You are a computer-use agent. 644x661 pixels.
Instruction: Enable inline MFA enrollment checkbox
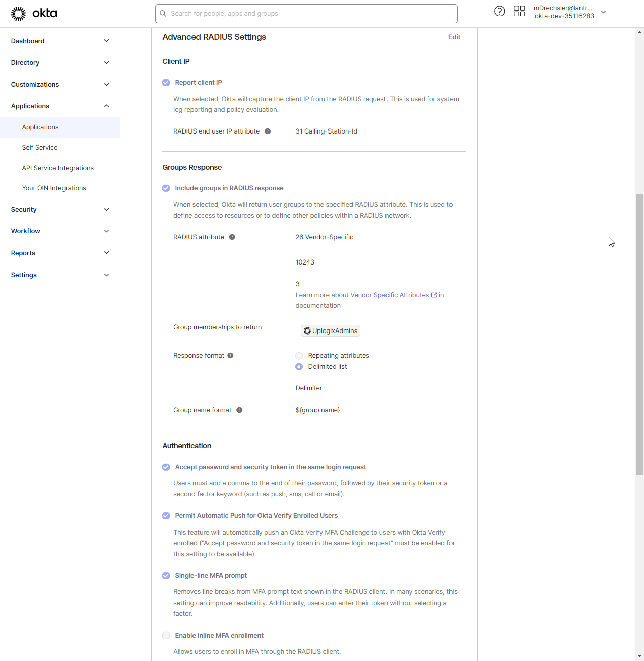166,636
